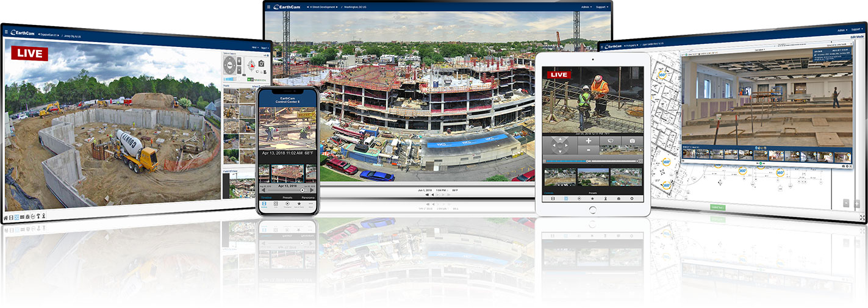The height and width of the screenshot is (308, 868).
Task: Select Panorama tab label on phone
Action: click(x=308, y=198)
